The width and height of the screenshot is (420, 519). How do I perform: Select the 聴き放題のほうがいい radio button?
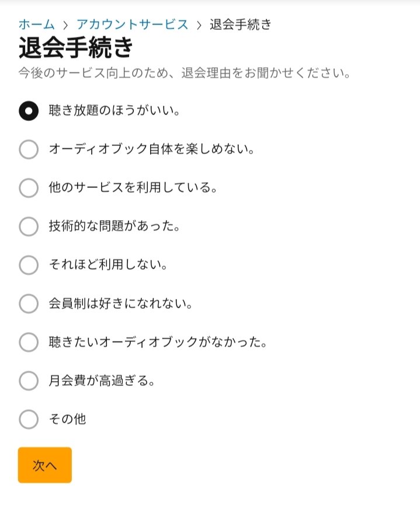coord(29,110)
